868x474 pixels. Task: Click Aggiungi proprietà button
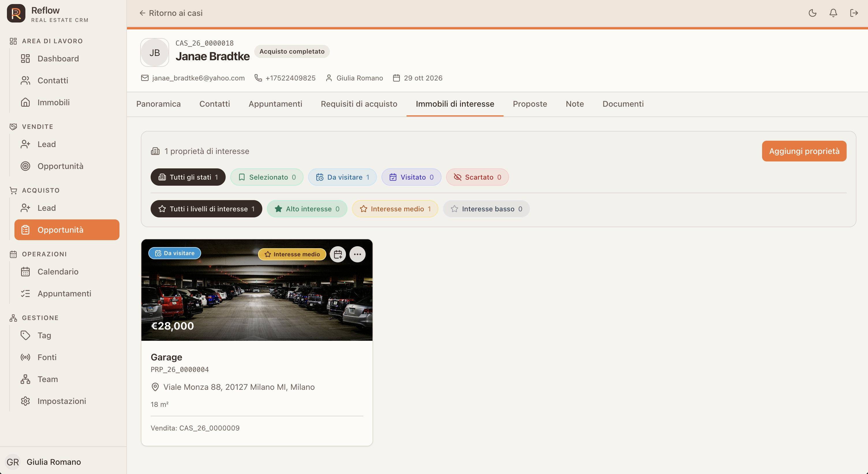(x=804, y=151)
